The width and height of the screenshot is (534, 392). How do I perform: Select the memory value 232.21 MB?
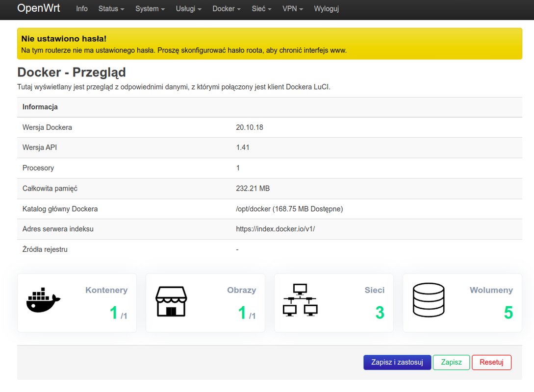click(x=253, y=188)
